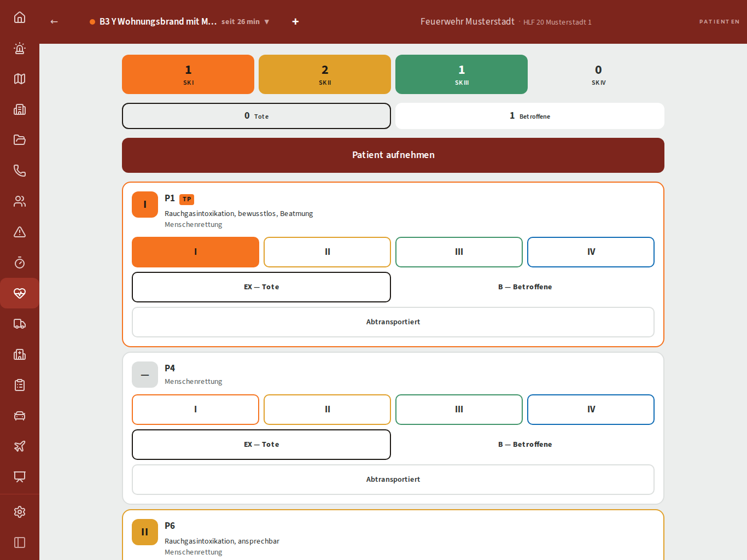
Task: Open the hospital icon in sidebar
Action: click(20, 354)
